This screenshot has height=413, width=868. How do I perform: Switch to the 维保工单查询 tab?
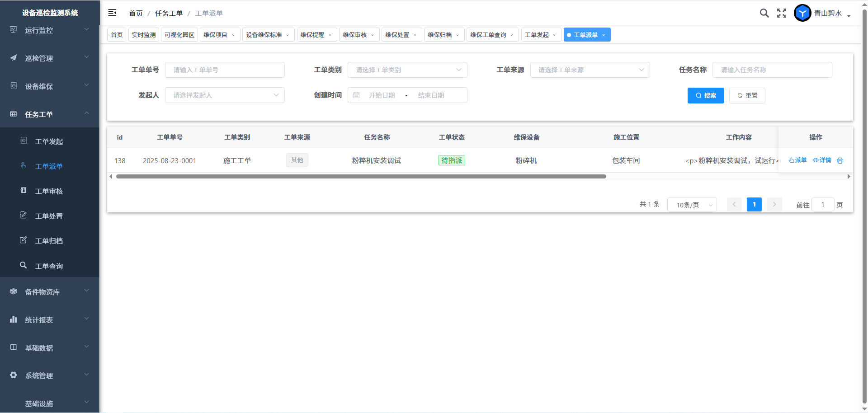[488, 35]
